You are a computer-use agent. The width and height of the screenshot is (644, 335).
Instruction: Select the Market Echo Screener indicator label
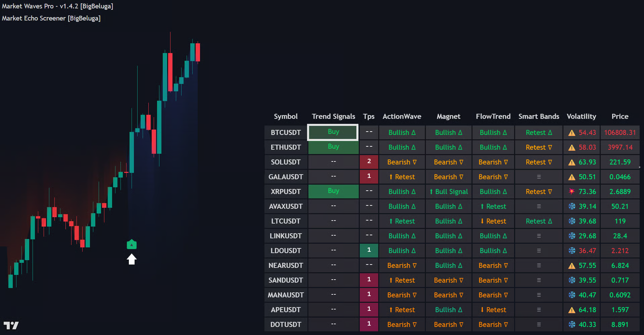(51, 18)
